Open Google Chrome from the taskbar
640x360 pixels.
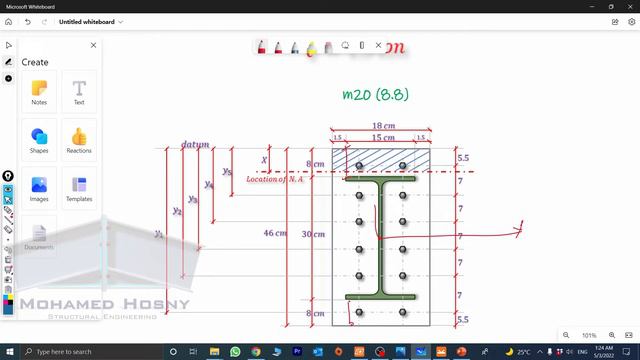tap(256, 351)
